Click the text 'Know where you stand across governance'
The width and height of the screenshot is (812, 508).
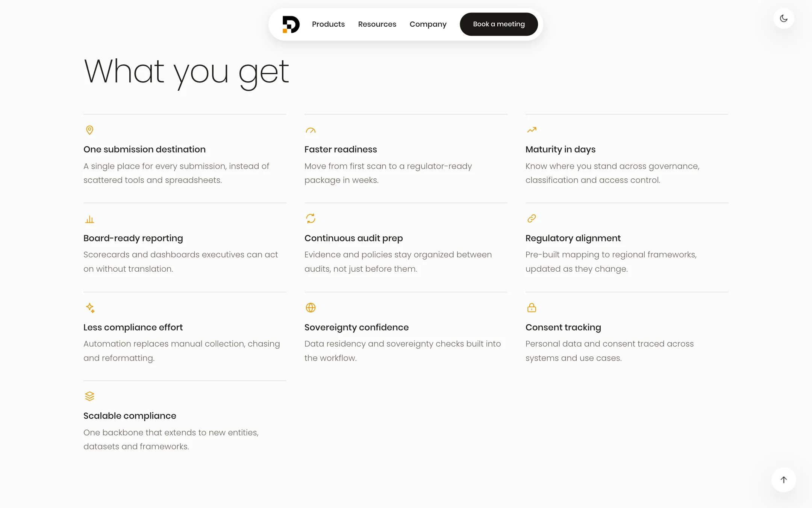pos(612,166)
